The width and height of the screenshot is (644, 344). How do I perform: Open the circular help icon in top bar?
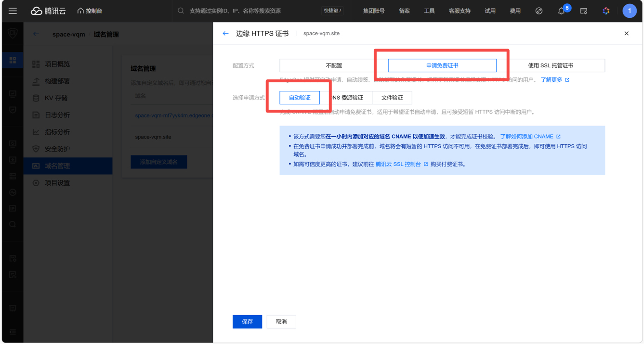click(539, 11)
